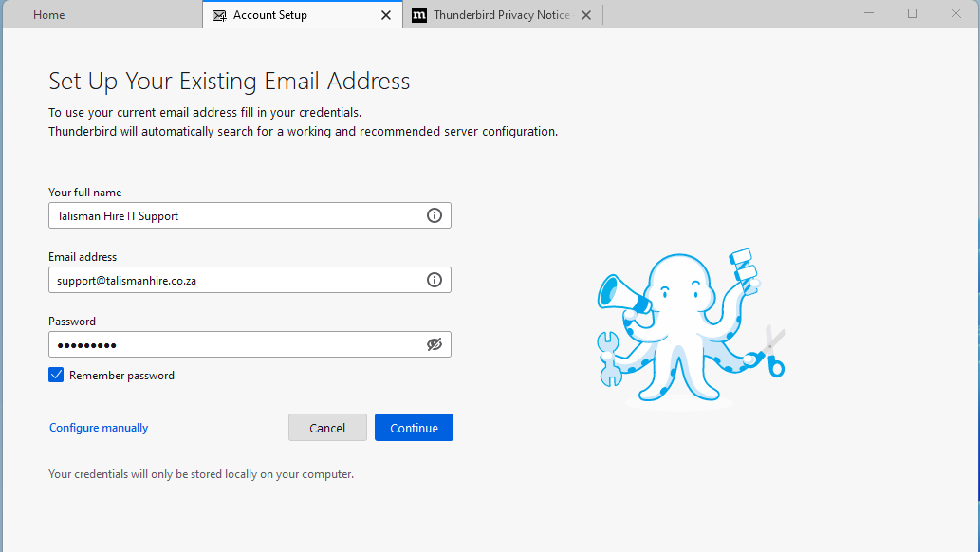This screenshot has width=980, height=552.
Task: Click the info icon in the full name field
Action: [x=435, y=215]
